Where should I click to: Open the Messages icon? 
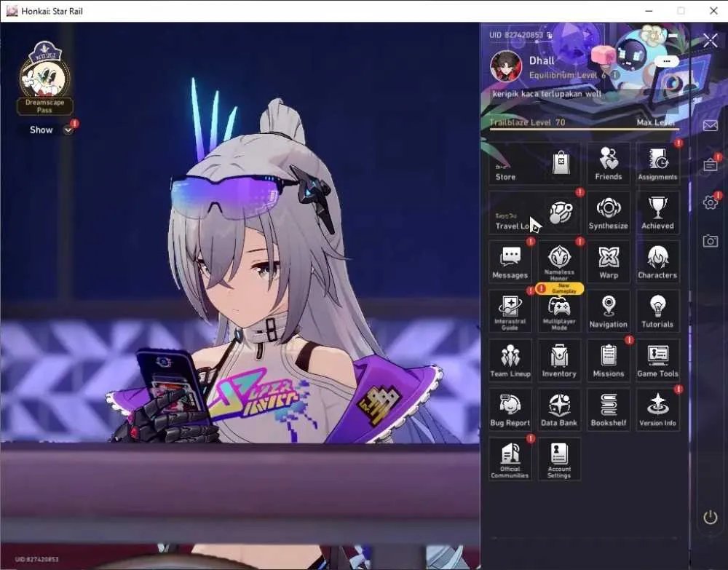[510, 262]
